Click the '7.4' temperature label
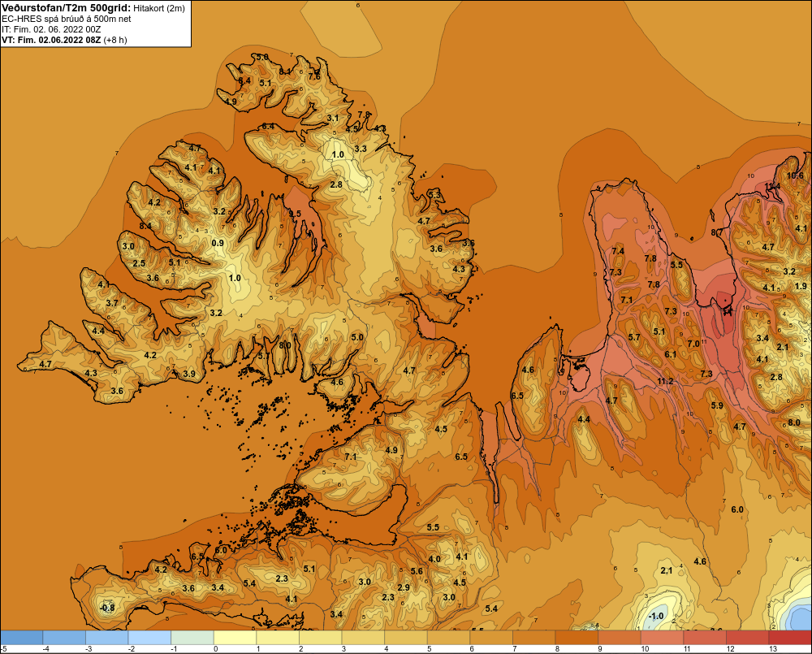 tap(618, 251)
